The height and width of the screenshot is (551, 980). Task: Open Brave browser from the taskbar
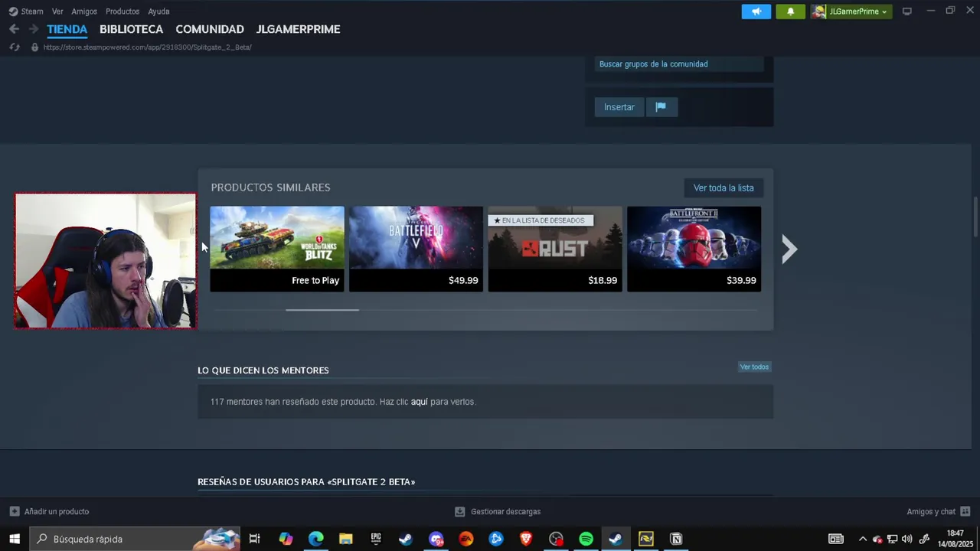tap(526, 539)
